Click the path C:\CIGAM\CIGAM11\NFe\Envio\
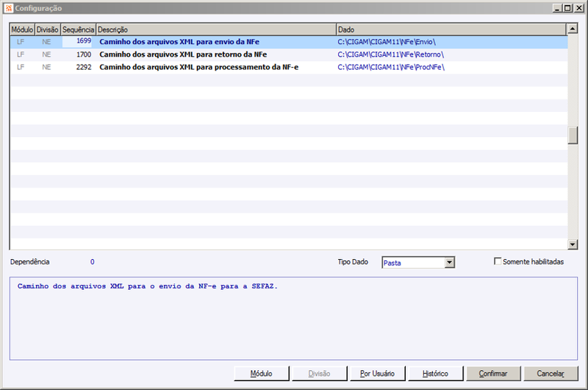588x390 pixels. [387, 42]
